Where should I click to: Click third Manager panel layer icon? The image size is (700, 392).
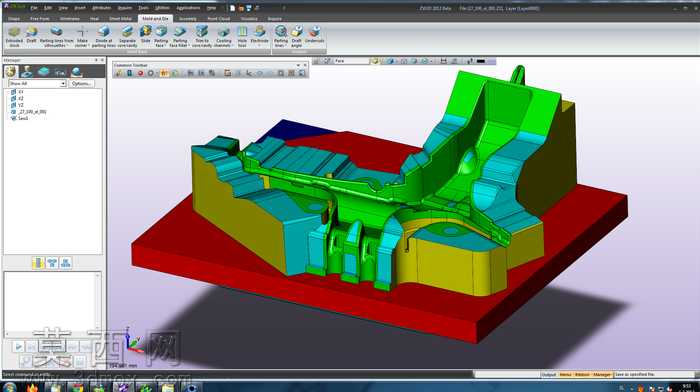click(43, 71)
